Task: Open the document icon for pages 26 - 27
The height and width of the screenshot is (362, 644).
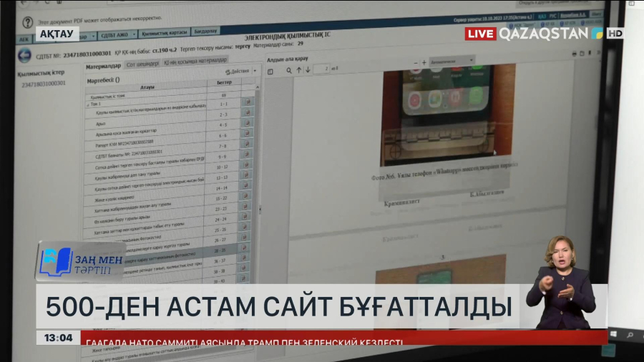Action: coord(244,237)
